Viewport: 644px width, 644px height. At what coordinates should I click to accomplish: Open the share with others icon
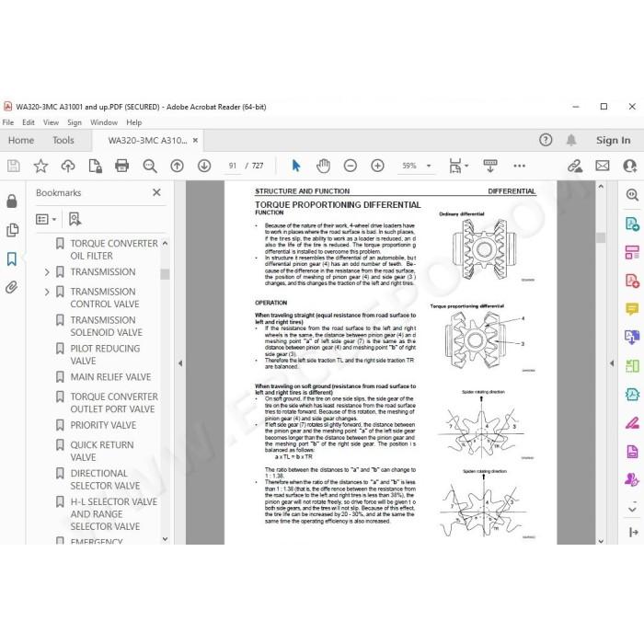[x=629, y=166]
